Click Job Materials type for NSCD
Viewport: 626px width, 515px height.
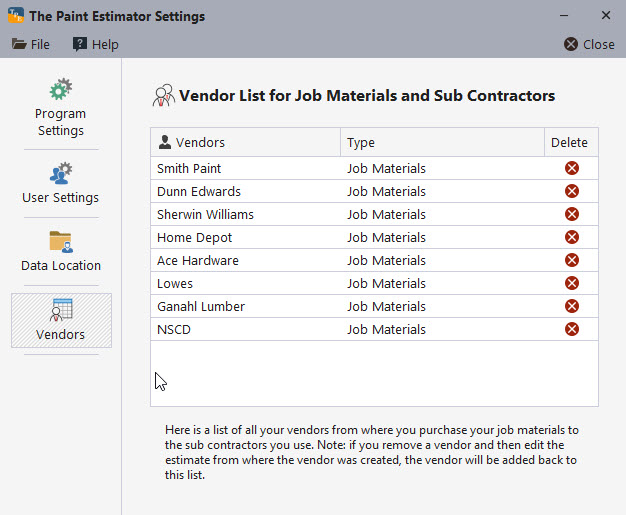pos(386,330)
